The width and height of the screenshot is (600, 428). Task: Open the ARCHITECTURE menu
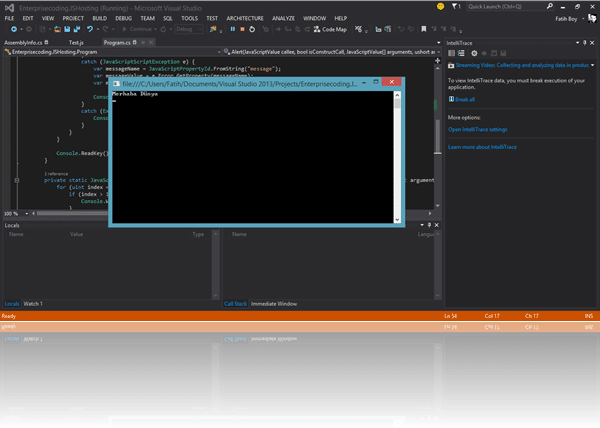pos(245,18)
